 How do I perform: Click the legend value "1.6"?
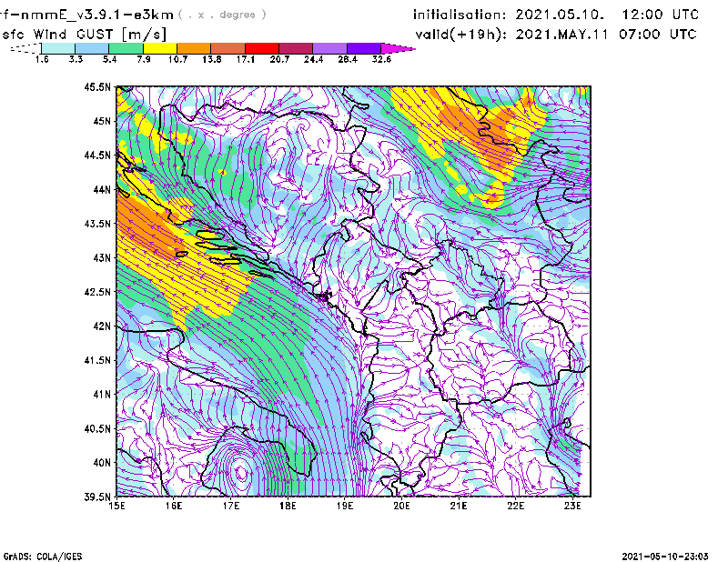[x=42, y=59]
